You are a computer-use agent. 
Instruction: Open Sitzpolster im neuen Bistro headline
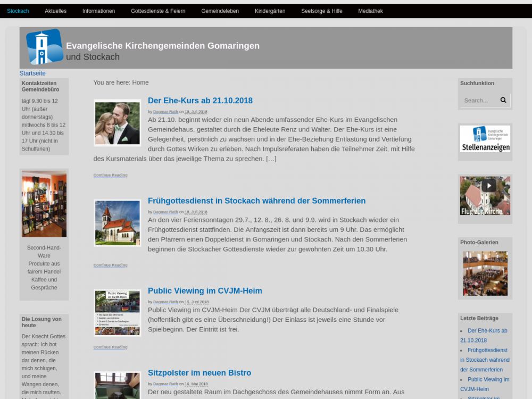(199, 373)
